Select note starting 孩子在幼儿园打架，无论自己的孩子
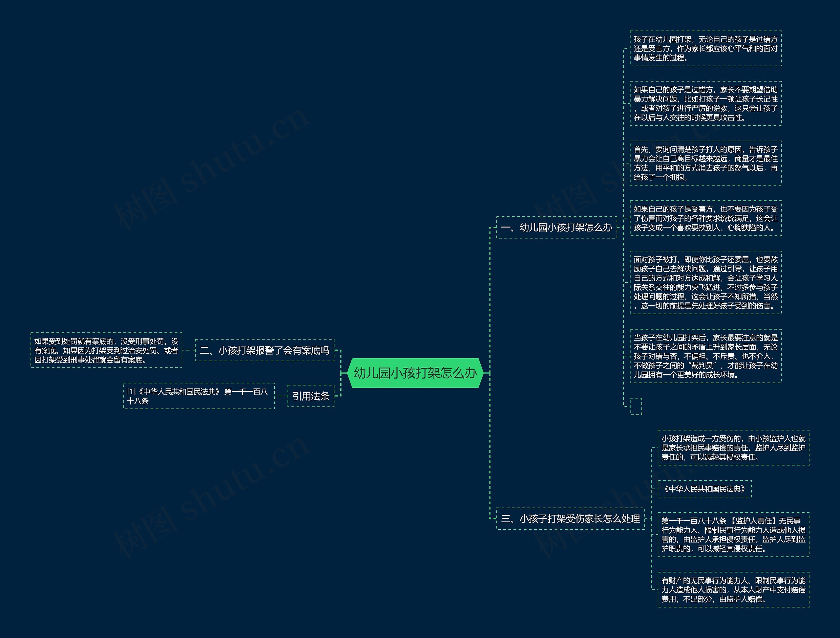 coord(705,48)
